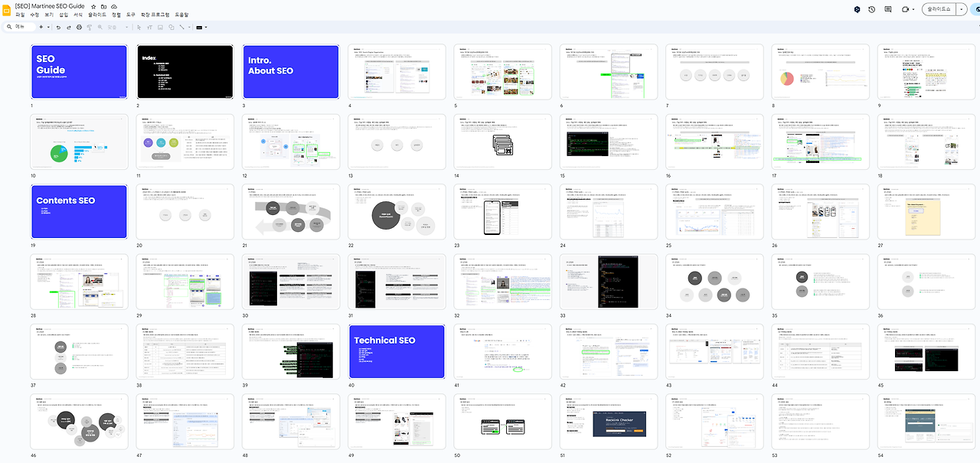Open the zoom level dropdown
This screenshot has width=980, height=463.
(x=117, y=27)
